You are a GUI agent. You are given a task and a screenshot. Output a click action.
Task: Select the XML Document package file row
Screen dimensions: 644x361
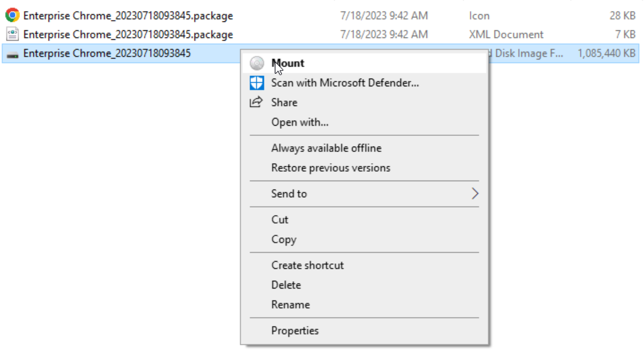point(321,34)
